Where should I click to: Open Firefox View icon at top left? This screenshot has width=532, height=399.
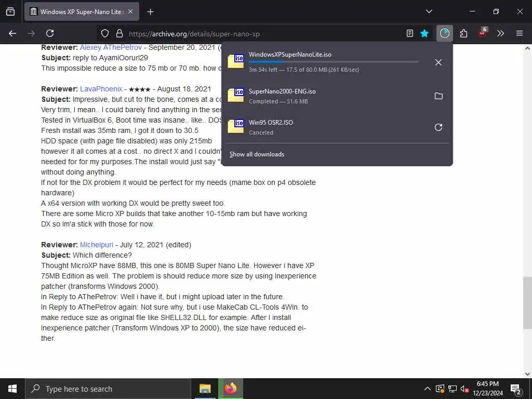click(x=10, y=11)
